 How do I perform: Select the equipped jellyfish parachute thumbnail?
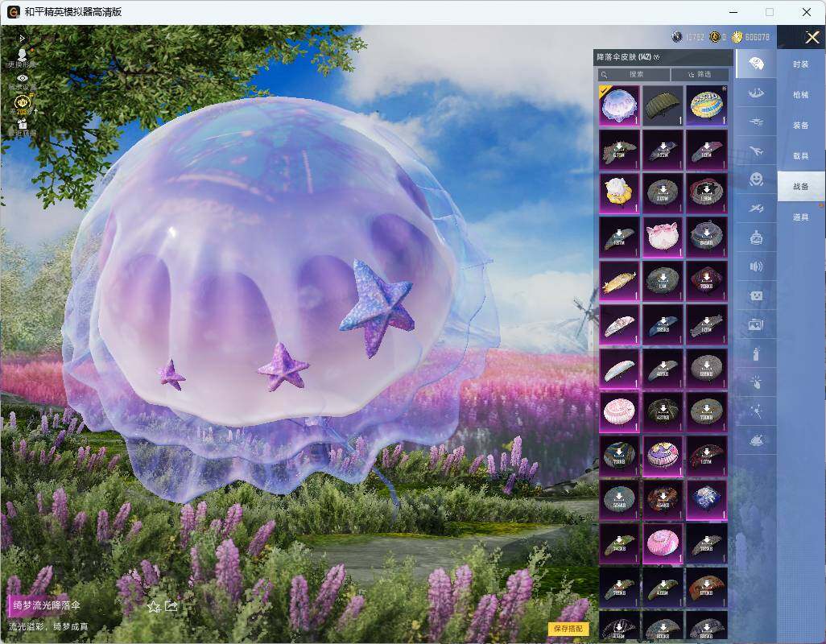coord(619,105)
